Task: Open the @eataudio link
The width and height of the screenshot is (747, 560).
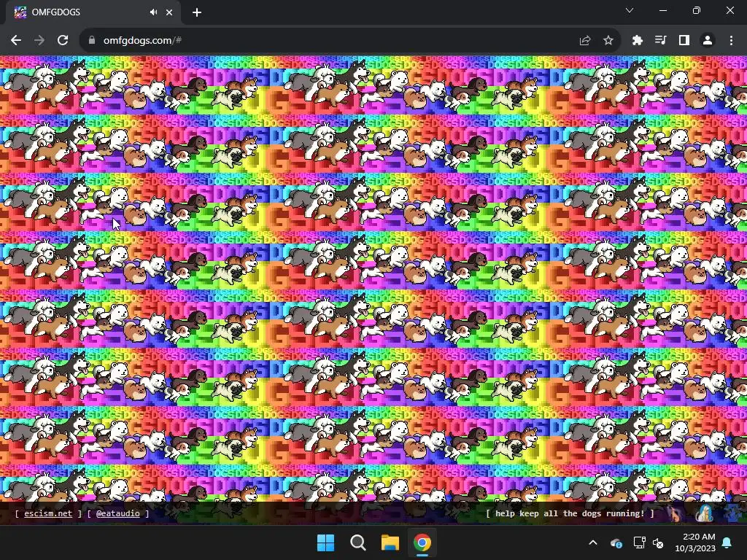Action: click(118, 513)
